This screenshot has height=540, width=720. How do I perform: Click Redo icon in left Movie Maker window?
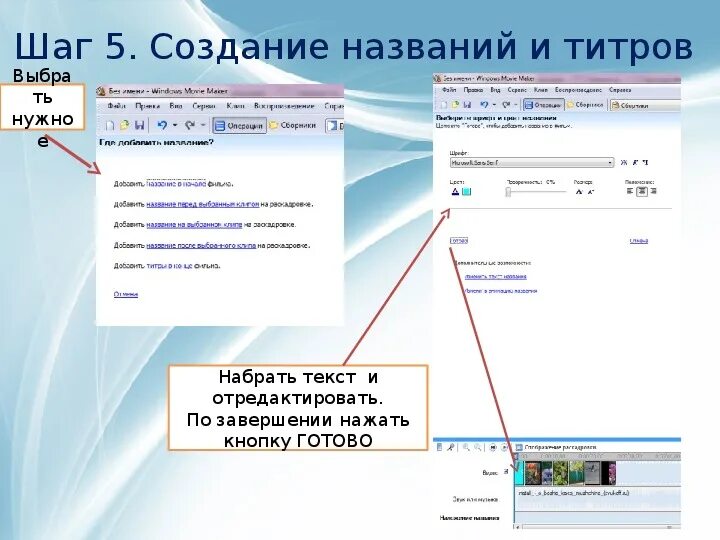tap(189, 125)
